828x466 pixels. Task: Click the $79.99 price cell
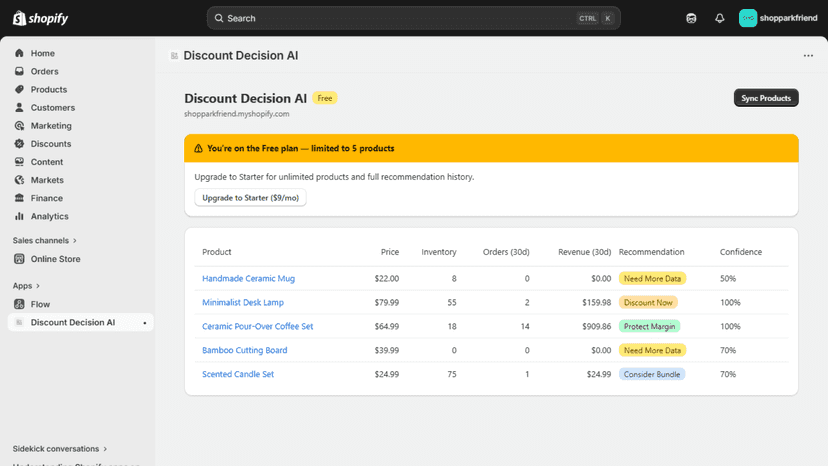click(387, 302)
